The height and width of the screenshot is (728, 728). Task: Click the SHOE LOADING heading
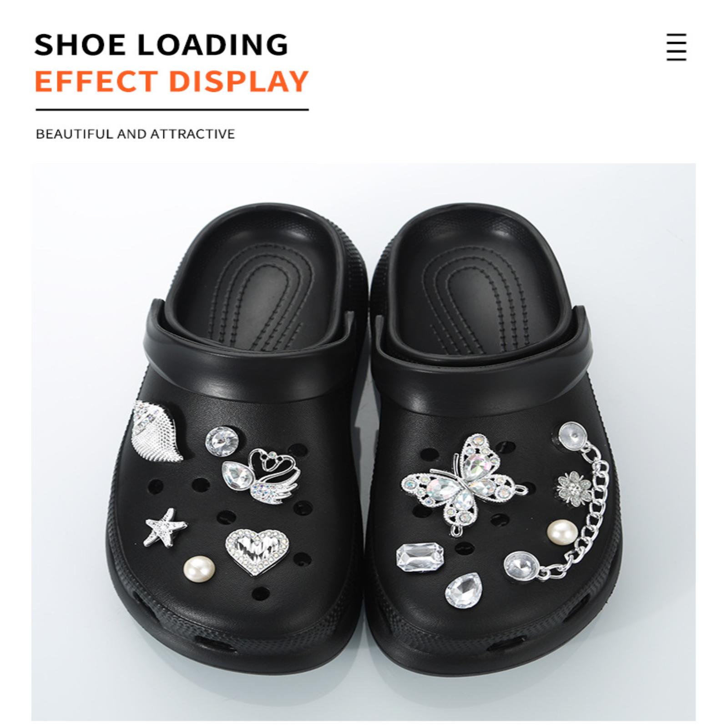point(161,45)
